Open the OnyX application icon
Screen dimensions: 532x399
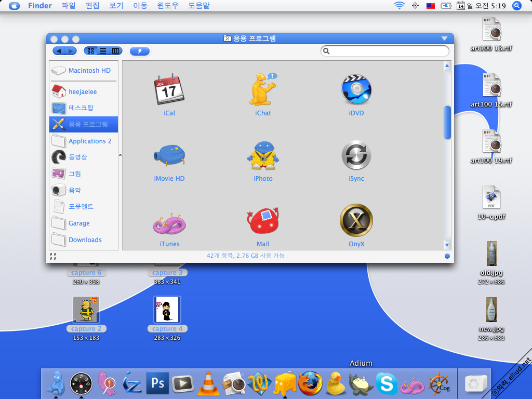click(x=356, y=220)
